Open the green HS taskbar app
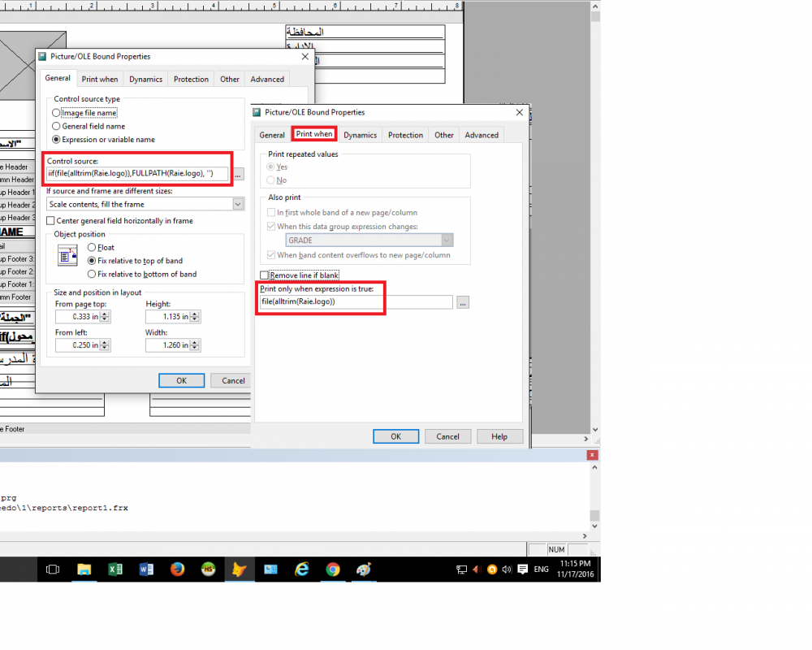Screen dimensions: 812x650 [208, 570]
